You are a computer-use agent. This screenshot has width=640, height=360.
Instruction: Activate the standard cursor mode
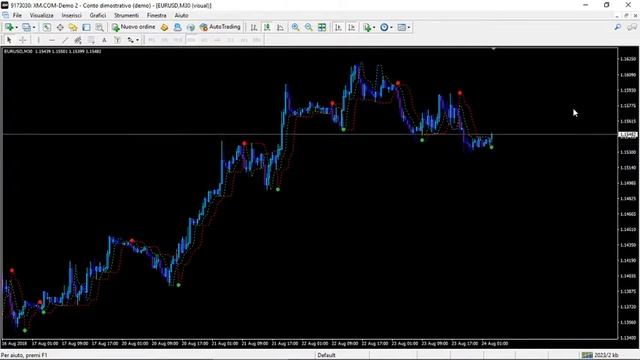9,40
